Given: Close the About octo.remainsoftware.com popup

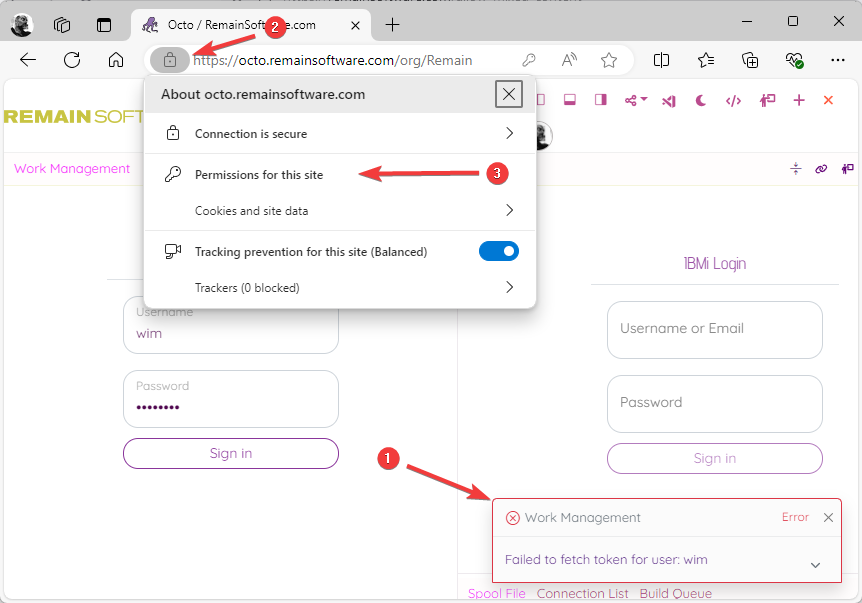Looking at the screenshot, I should tap(509, 94).
